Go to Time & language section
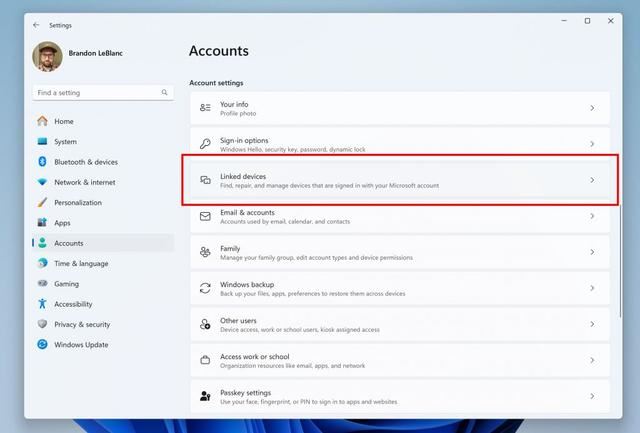 coord(80,263)
